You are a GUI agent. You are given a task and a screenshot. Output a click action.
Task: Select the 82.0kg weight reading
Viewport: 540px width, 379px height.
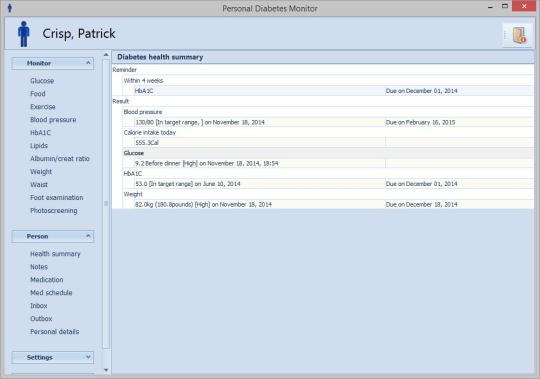pyautogui.click(x=260, y=204)
